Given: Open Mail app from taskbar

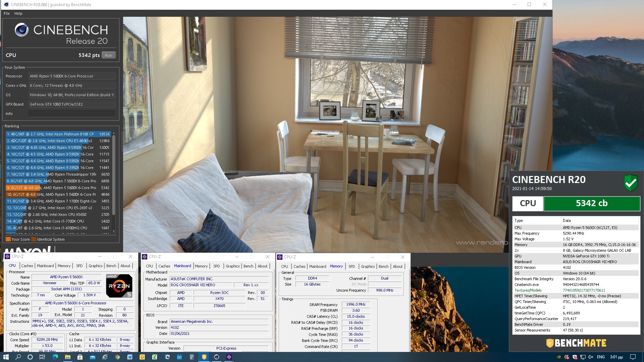Looking at the screenshot, I should (93, 357).
